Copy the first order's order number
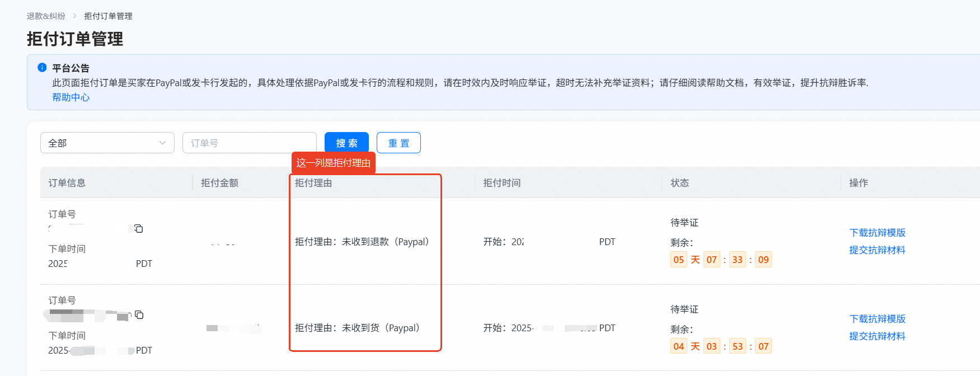980x376 pixels. tap(138, 228)
